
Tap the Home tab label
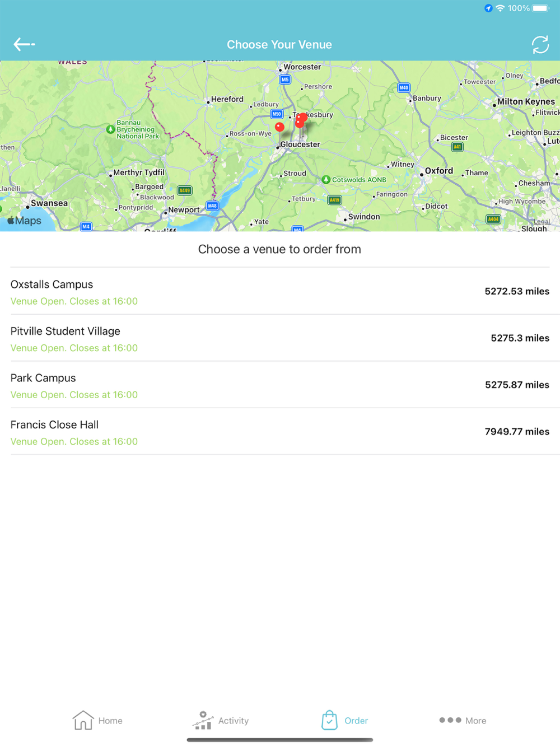[110, 721]
